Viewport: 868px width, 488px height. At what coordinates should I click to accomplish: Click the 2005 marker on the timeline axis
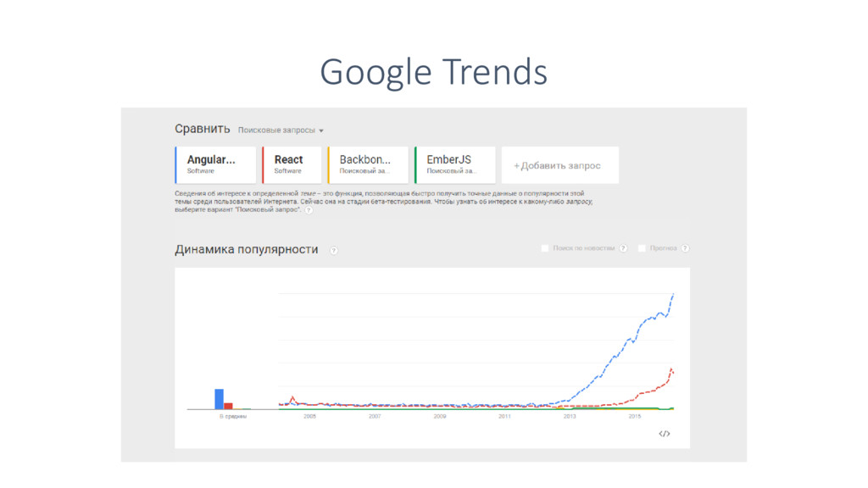tap(310, 417)
